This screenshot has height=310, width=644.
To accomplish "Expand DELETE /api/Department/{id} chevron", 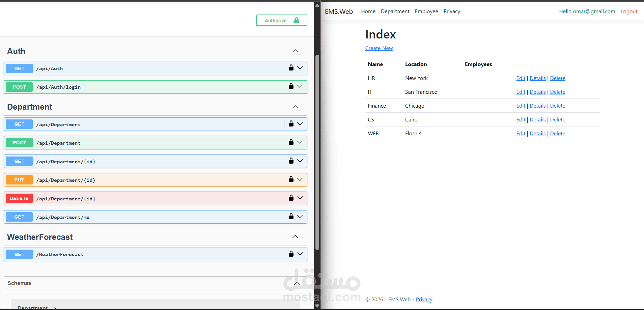I will click(300, 198).
